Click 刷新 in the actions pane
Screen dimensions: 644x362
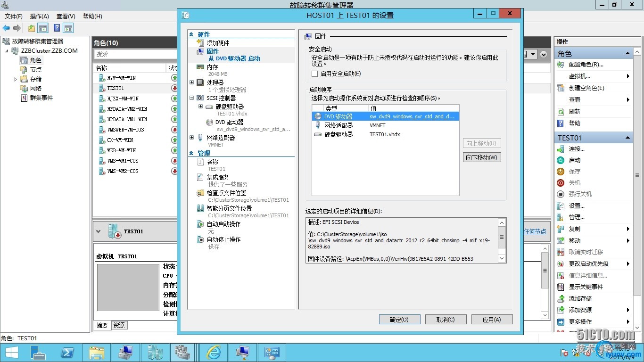(x=575, y=112)
